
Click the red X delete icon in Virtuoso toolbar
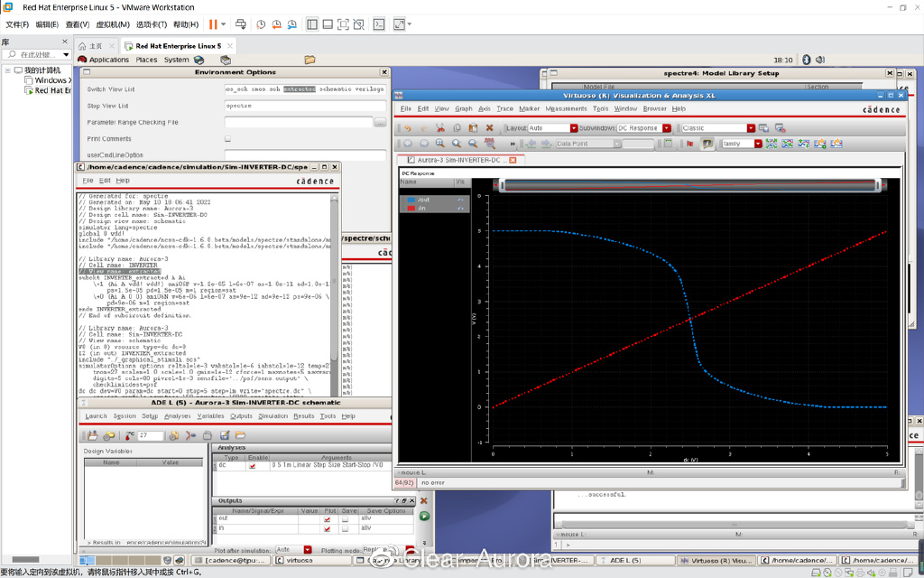489,128
